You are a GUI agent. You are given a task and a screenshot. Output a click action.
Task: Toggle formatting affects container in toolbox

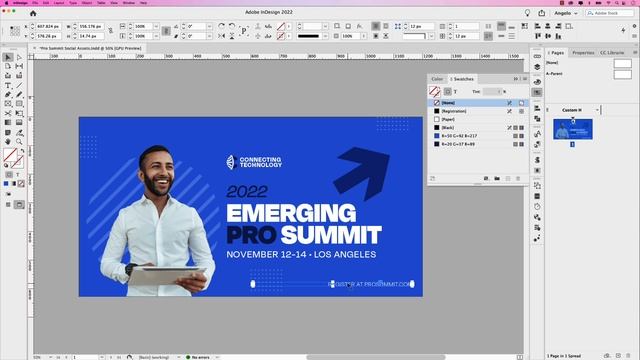[9, 175]
